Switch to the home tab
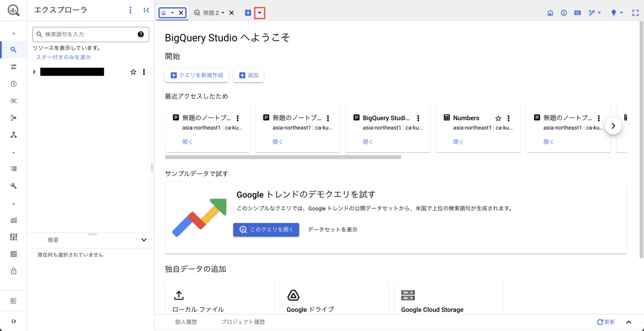The image size is (644, 331). (x=164, y=12)
